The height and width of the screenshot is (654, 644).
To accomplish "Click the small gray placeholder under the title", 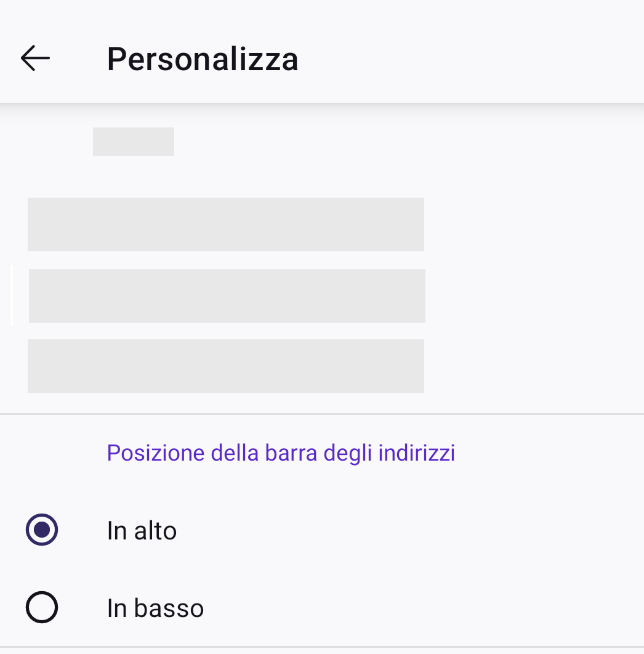I will pyautogui.click(x=134, y=142).
